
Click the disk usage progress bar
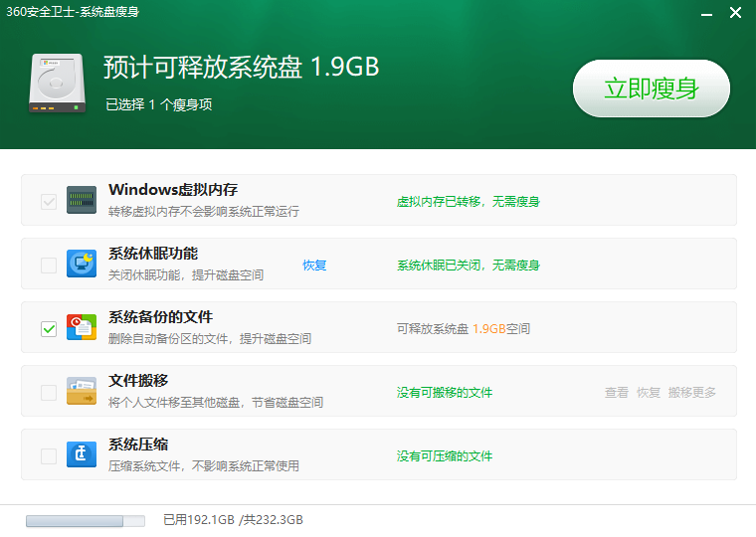pos(85,520)
